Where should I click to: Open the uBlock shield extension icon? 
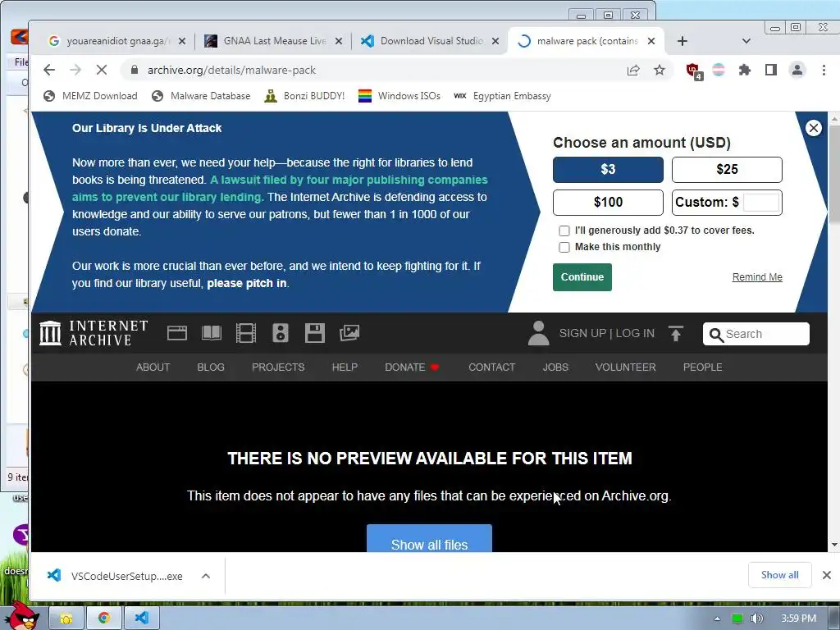click(x=693, y=71)
